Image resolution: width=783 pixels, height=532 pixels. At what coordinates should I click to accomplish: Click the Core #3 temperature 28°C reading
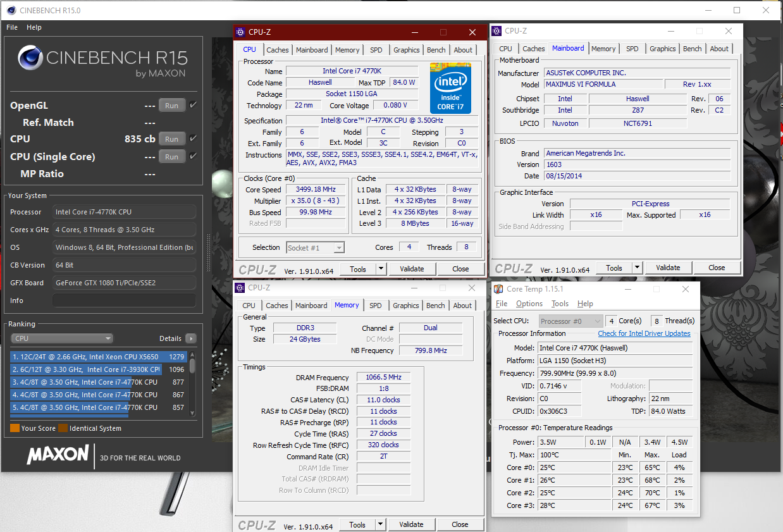(x=574, y=505)
